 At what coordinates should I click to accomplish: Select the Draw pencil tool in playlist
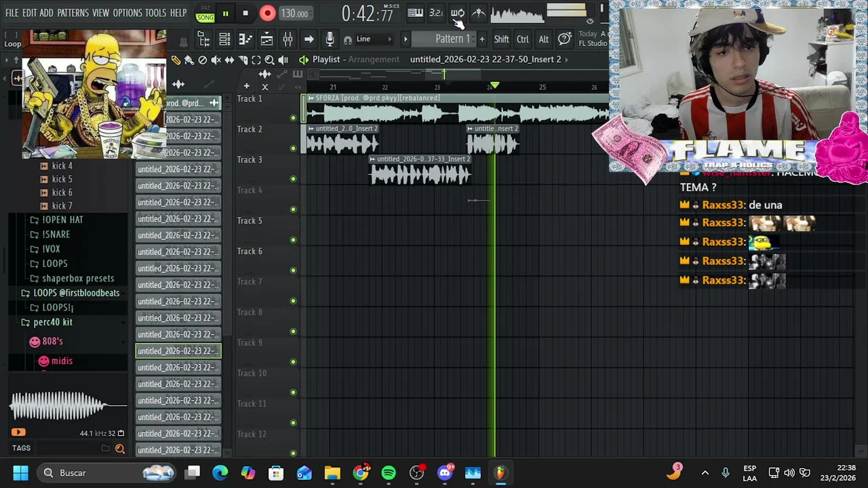[x=176, y=60]
